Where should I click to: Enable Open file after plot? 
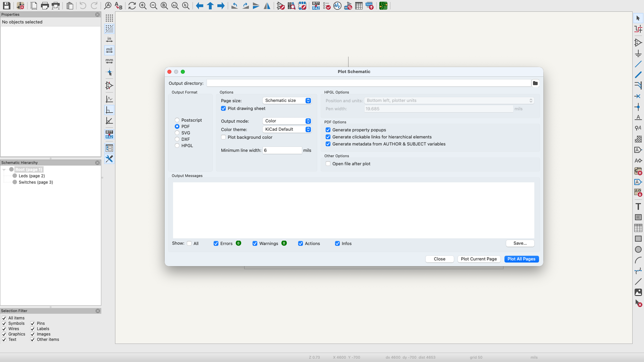coord(328,164)
